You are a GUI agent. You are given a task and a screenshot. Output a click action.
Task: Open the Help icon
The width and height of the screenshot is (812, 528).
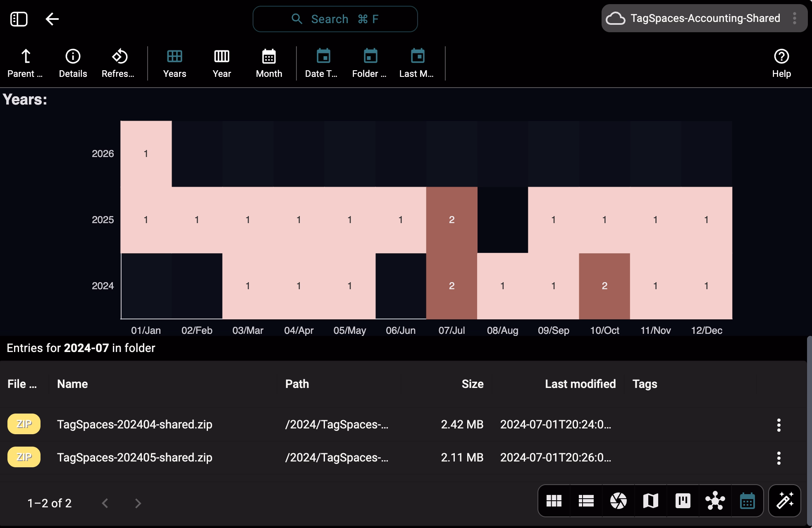781,63
